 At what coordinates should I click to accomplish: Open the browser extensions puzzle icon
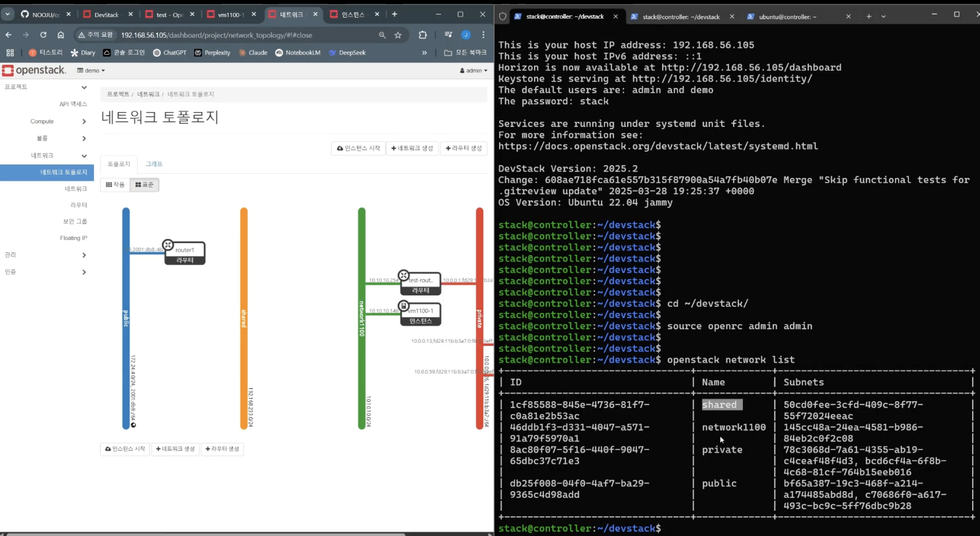[x=423, y=35]
